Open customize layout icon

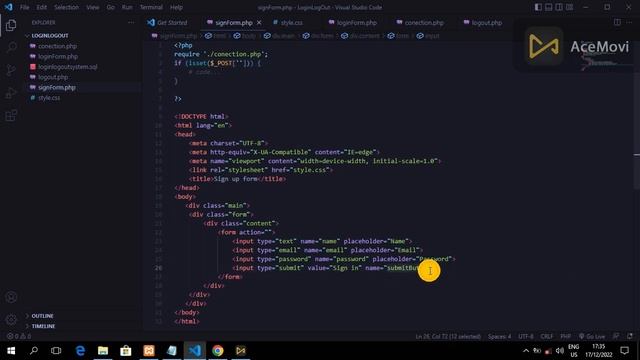click(x=569, y=7)
